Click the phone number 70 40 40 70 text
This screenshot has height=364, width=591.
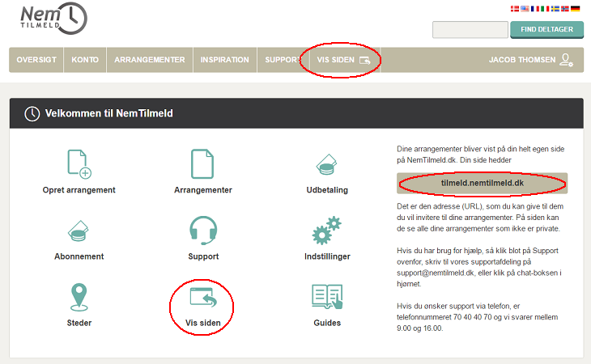click(472, 317)
